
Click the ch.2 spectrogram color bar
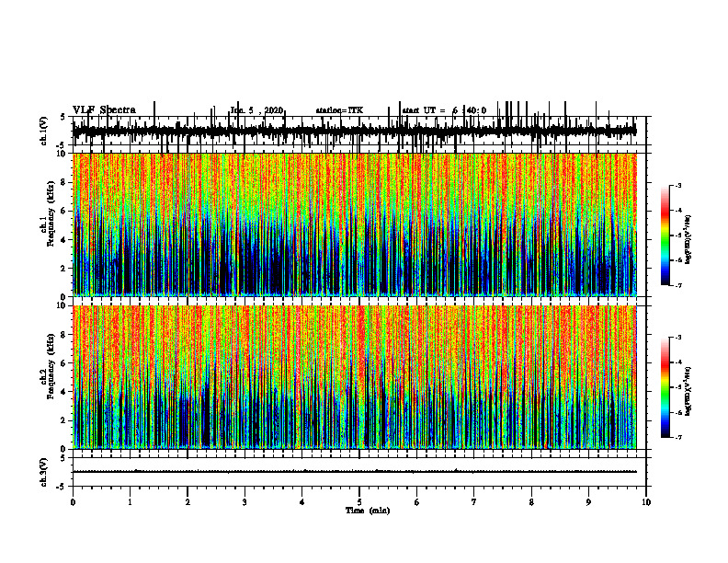[x=665, y=387]
